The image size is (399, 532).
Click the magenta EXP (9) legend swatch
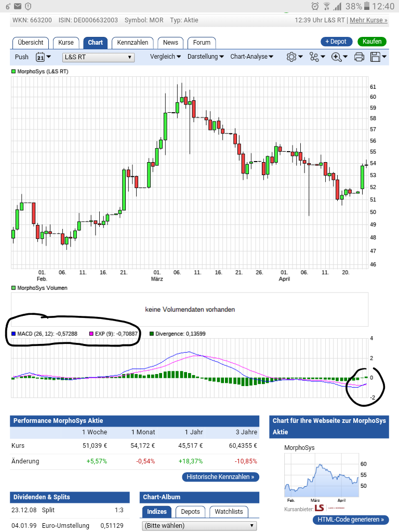click(91, 334)
